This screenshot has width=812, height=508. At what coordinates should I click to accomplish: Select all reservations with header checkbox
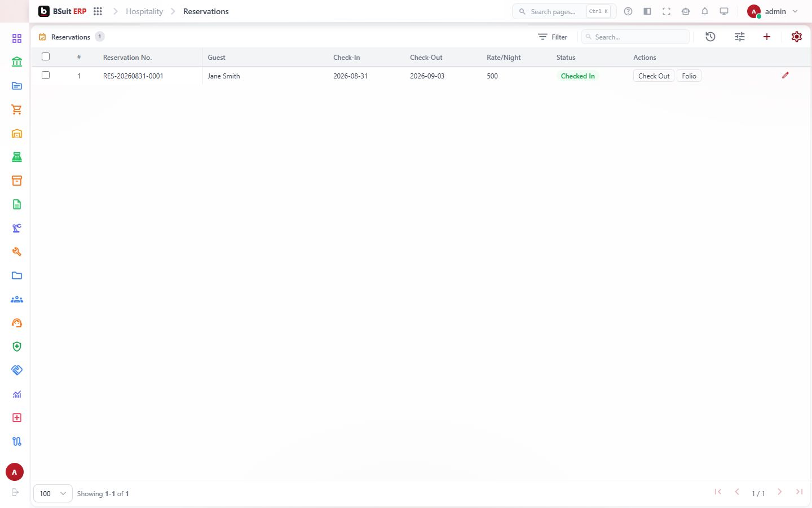pyautogui.click(x=46, y=56)
